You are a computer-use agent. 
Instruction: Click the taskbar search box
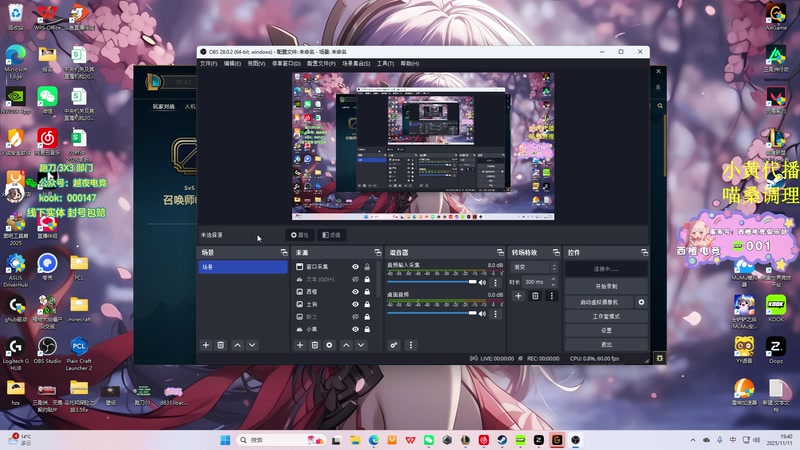pos(280,440)
